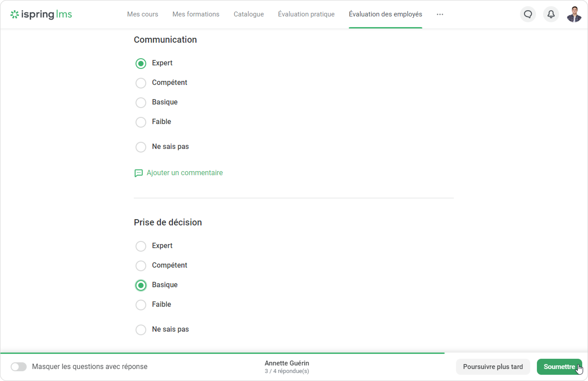Select Compétent under Communication
Image resolution: width=588 pixels, height=381 pixels.
click(141, 83)
